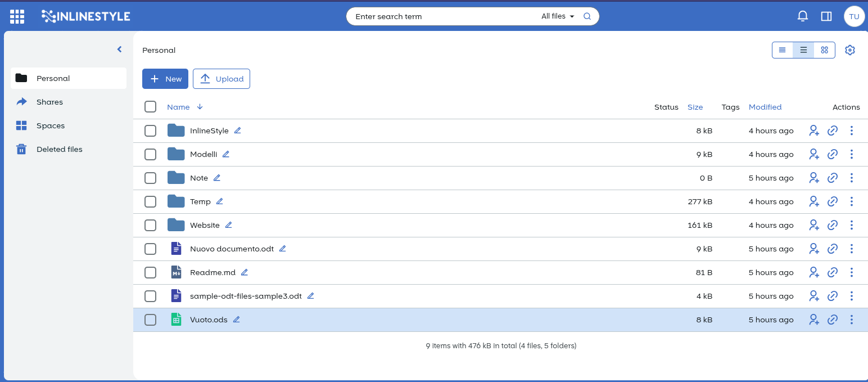
Task: Click the Upload button
Action: click(221, 79)
